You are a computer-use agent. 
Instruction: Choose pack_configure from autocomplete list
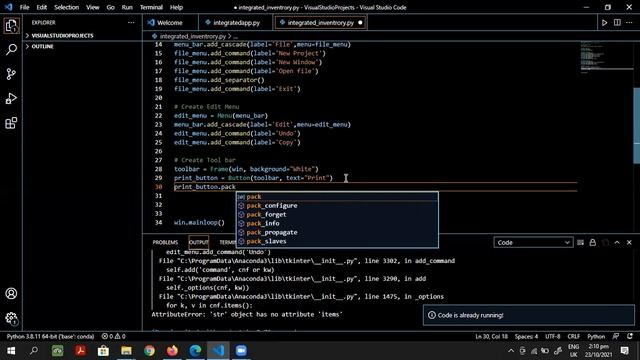click(x=337, y=206)
